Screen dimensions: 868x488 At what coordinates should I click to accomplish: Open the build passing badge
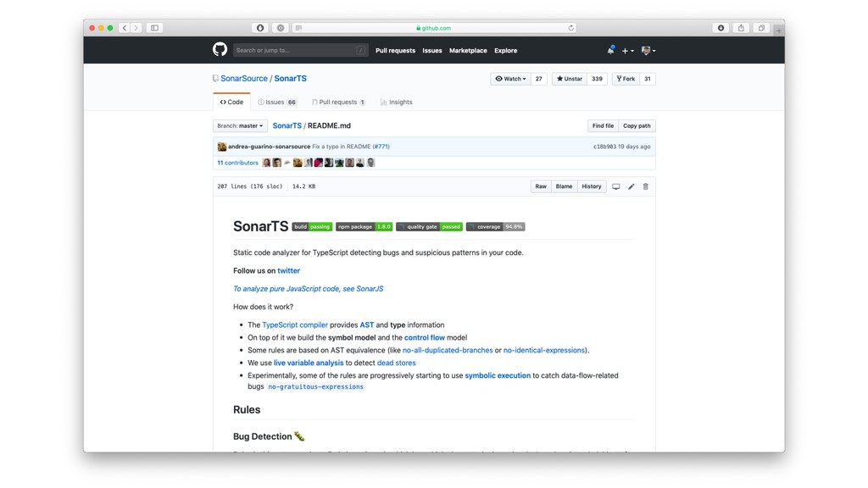312,226
